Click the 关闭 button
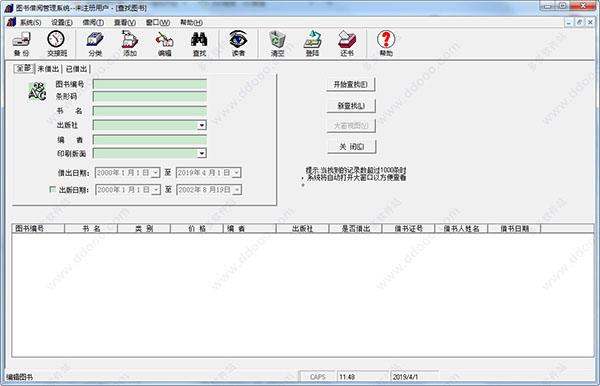 point(352,147)
